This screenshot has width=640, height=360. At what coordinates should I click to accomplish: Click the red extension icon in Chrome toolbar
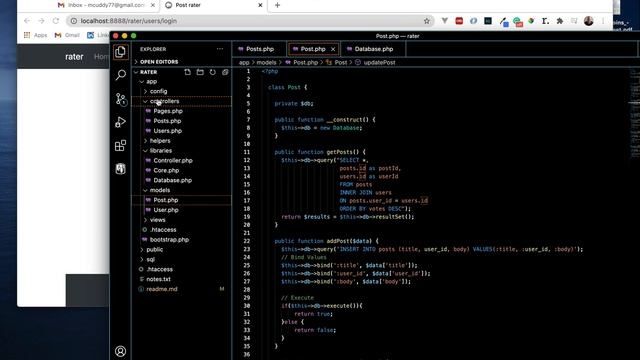pos(459,21)
